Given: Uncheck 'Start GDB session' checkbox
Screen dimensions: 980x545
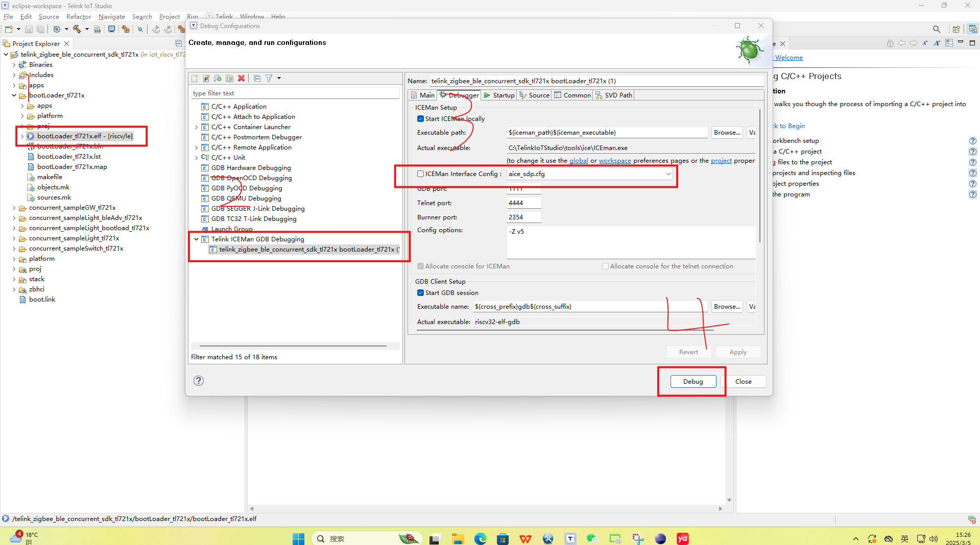Looking at the screenshot, I should 420,293.
